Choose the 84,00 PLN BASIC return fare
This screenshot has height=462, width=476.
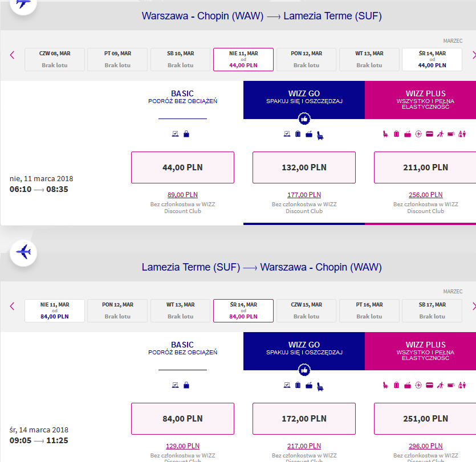click(182, 419)
